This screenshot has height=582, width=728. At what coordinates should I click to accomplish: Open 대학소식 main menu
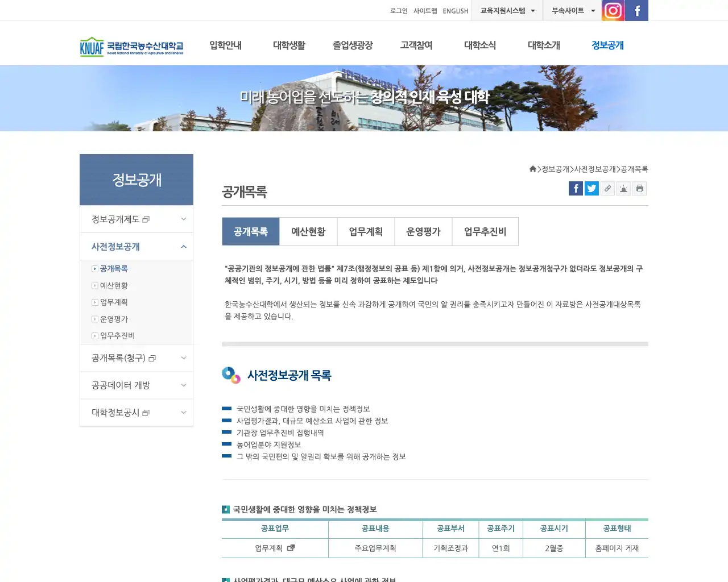(x=480, y=45)
